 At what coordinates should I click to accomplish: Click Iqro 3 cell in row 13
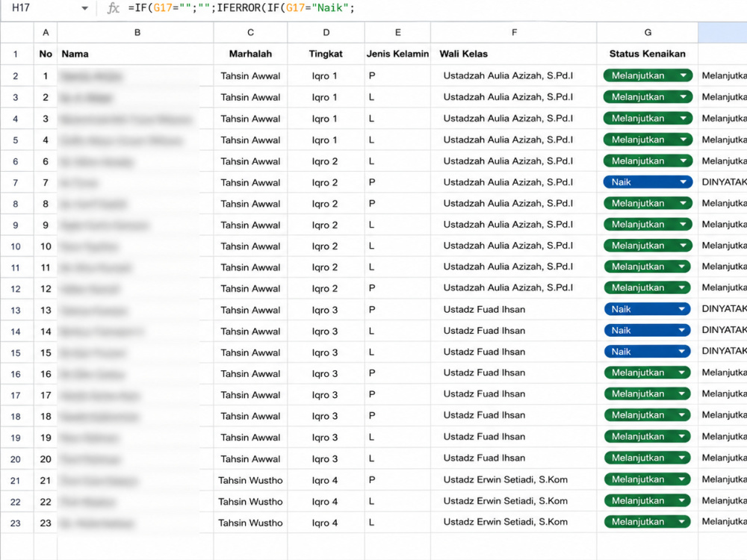click(x=326, y=310)
